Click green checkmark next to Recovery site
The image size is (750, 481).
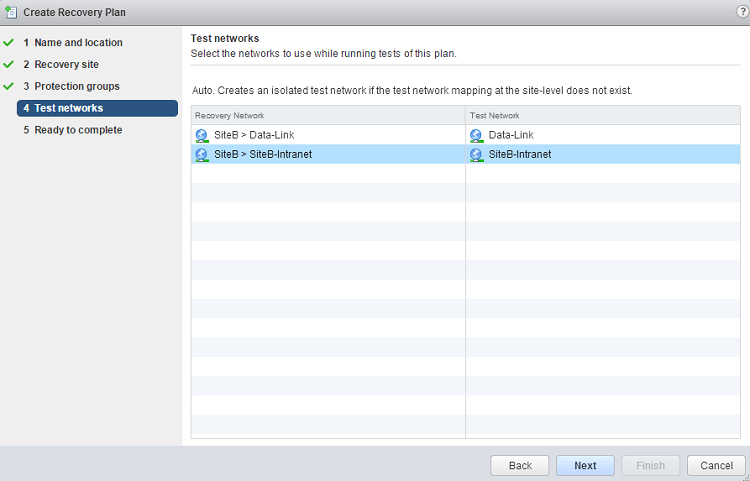click(9, 65)
